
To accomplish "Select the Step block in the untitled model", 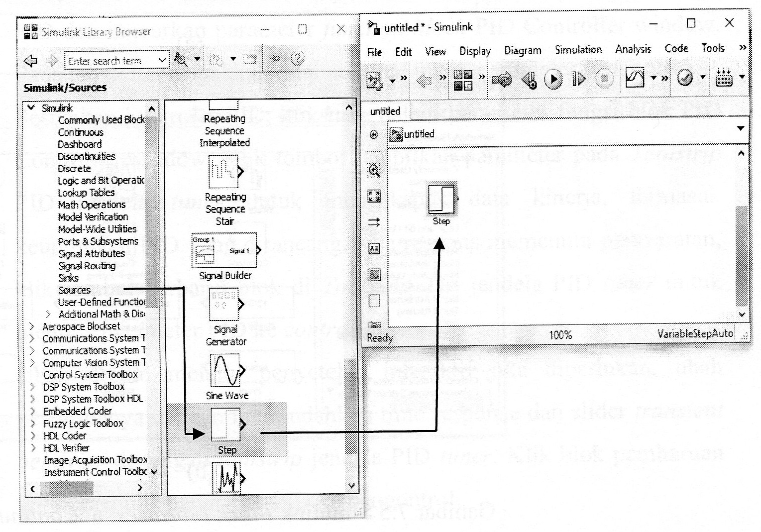I will pos(442,198).
